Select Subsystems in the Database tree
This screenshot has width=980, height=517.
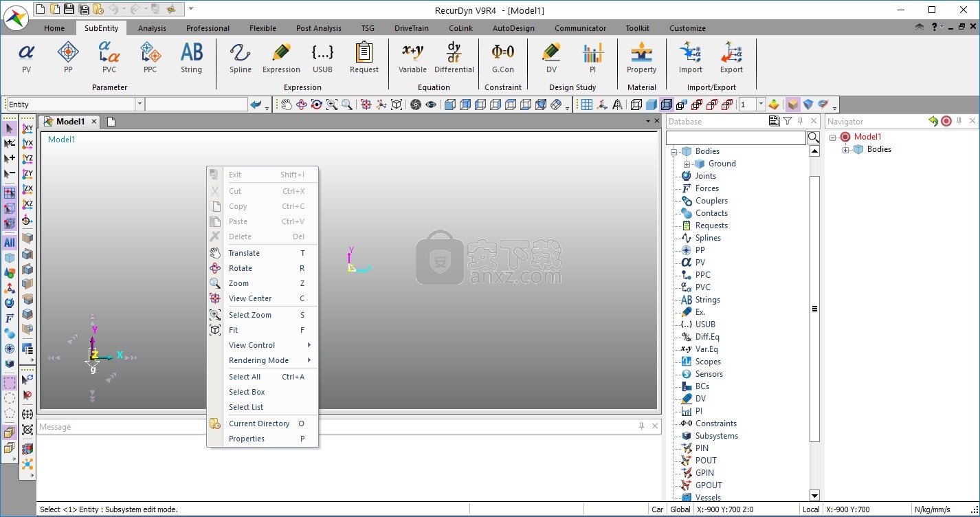tap(716, 436)
